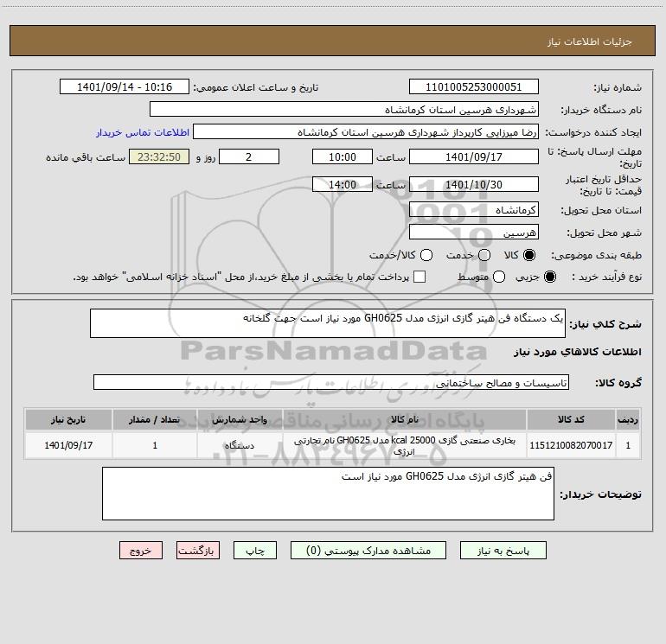Viewport: 666px width, 644px height.
Task: Open the اطلاعات تماس خریدار link
Action: pos(143,132)
